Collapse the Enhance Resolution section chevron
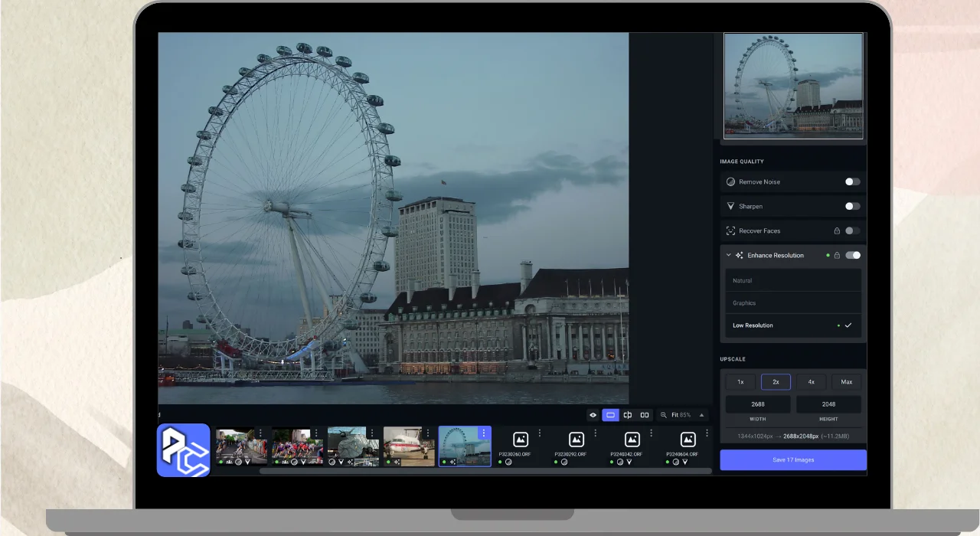Screen dimensions: 980x536 pos(729,256)
